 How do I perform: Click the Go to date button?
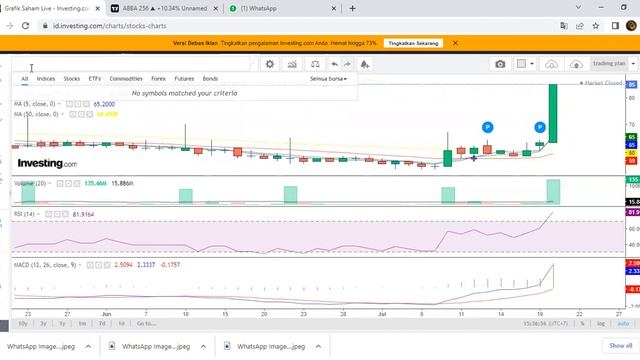point(147,324)
